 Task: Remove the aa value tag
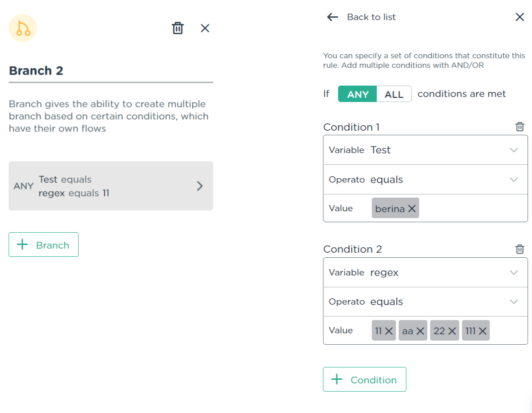pyautogui.click(x=420, y=331)
